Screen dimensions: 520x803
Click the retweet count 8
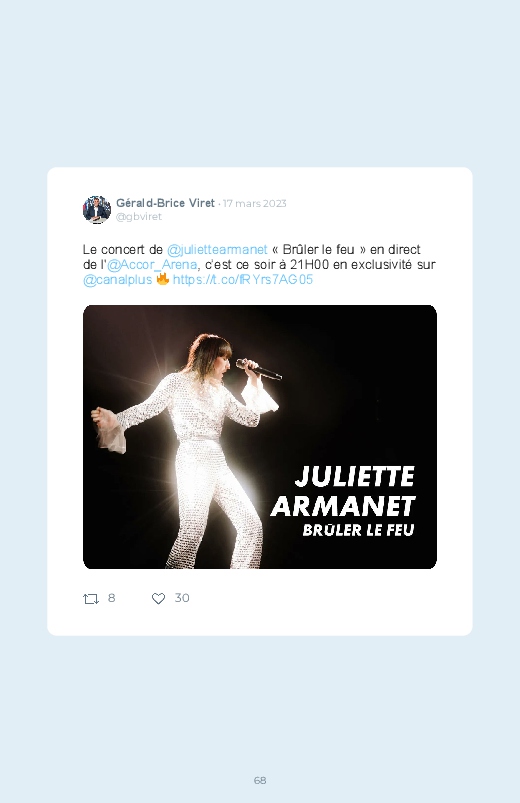click(x=112, y=598)
